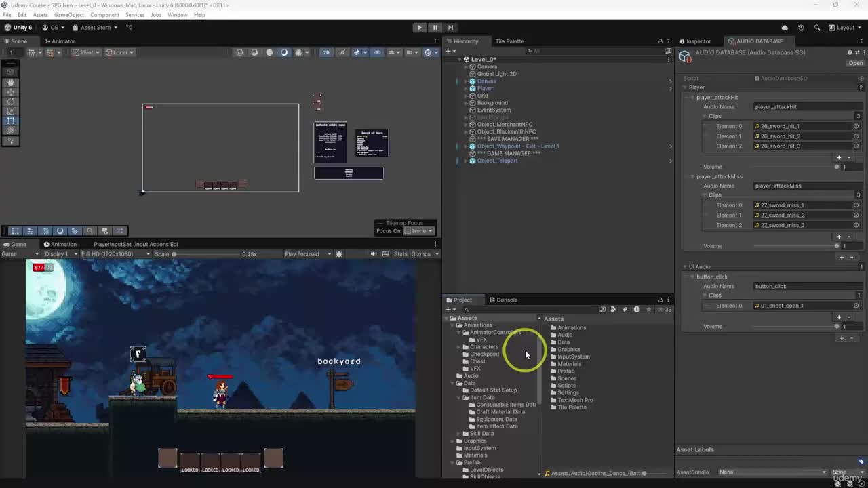Open the Prefab folder in Assets list
This screenshot has height=488, width=868.
pos(566,371)
